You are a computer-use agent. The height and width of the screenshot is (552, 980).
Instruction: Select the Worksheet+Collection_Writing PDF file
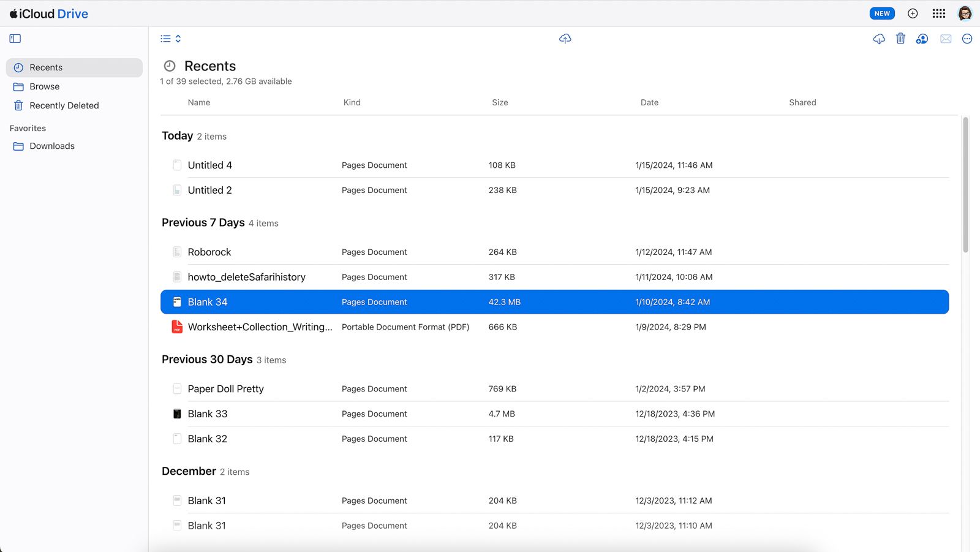(554, 327)
